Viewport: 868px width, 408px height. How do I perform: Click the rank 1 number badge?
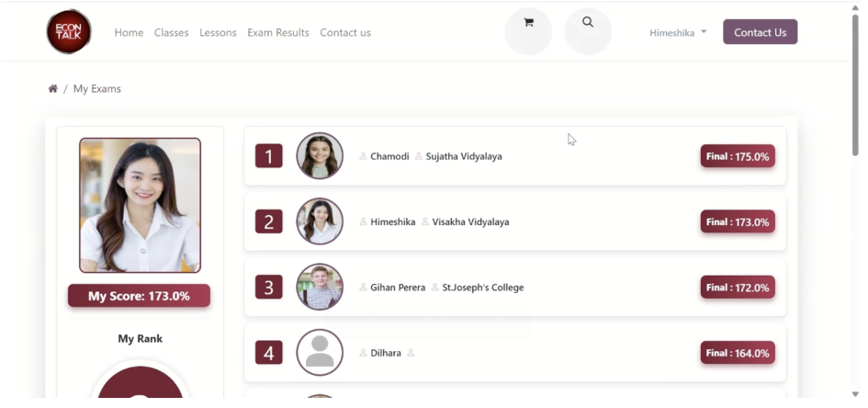[268, 156]
